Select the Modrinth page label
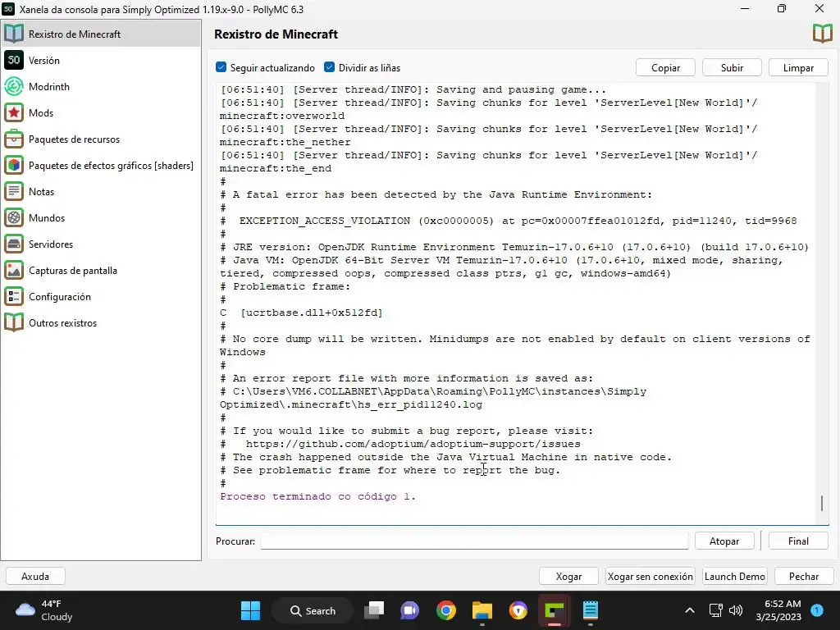 pos(48,87)
